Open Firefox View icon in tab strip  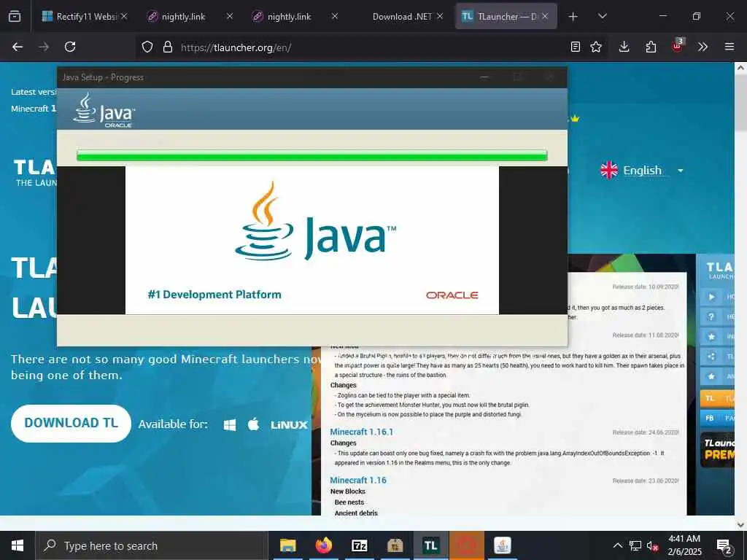pyautogui.click(x=15, y=16)
